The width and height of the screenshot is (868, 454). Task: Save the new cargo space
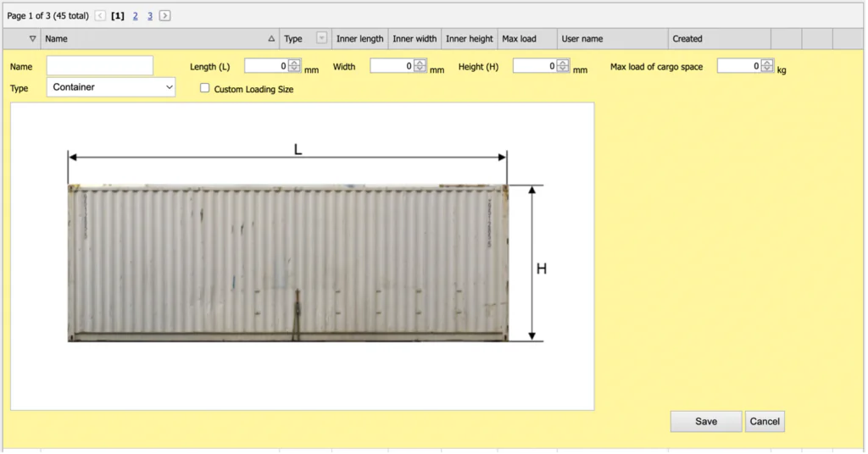tap(706, 421)
